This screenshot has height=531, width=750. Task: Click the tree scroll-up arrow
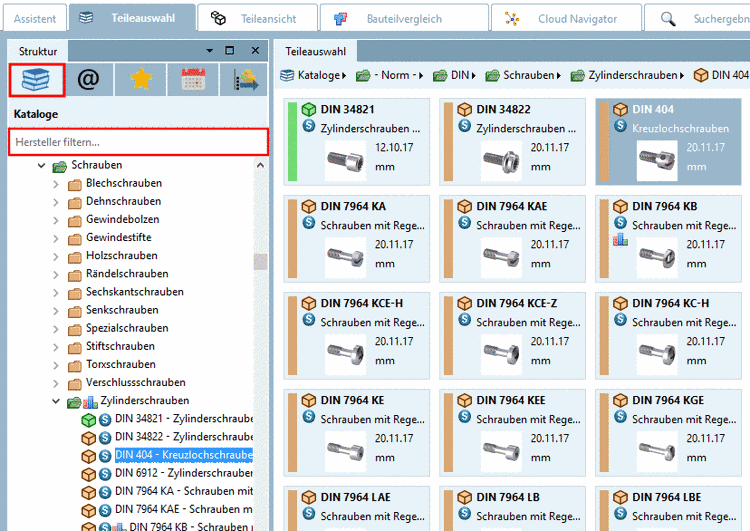click(260, 166)
